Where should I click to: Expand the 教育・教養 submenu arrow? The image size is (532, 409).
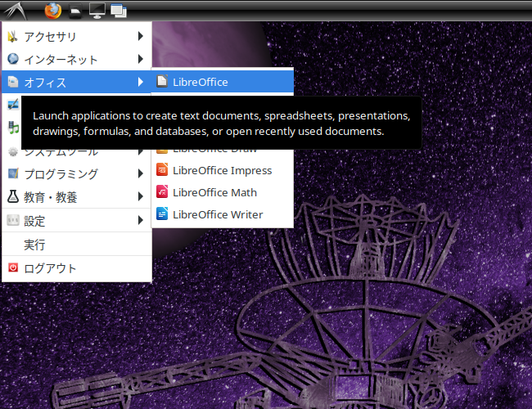141,196
